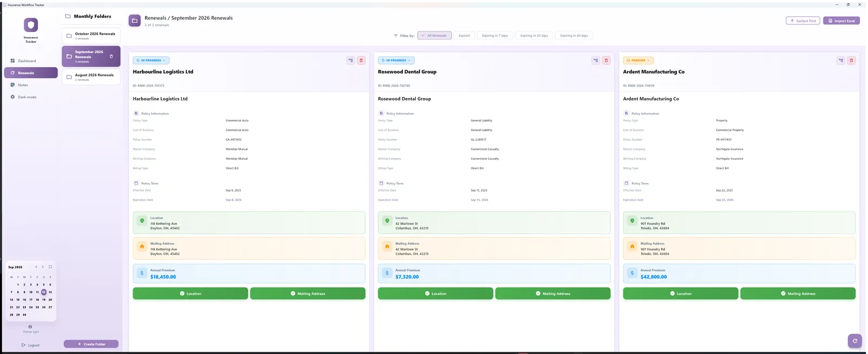This screenshot has height=354, width=868.
Task: Go to Notes in the sidebar
Action: click(31, 85)
